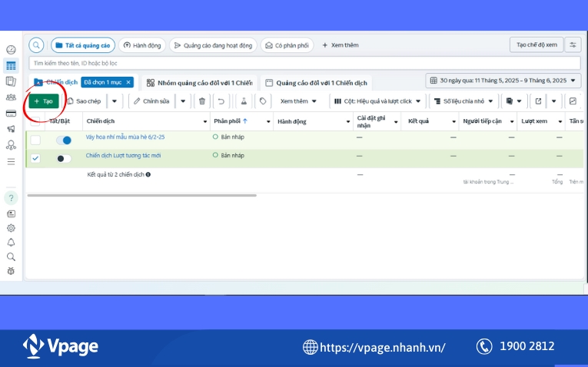The width and height of the screenshot is (588, 367).
Task: Open the date range 30 ngày qua dropdown
Action: click(503, 81)
